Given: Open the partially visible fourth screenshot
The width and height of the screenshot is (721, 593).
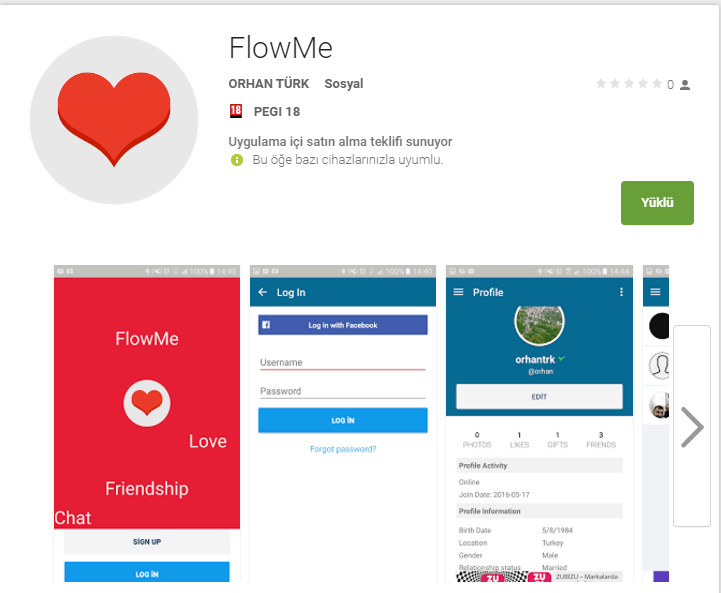Looking at the screenshot, I should [x=656, y=423].
